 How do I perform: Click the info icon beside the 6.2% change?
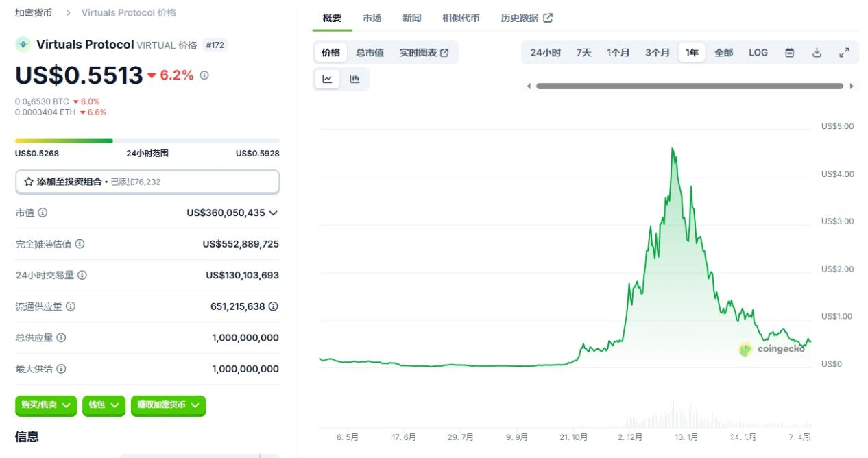[204, 75]
